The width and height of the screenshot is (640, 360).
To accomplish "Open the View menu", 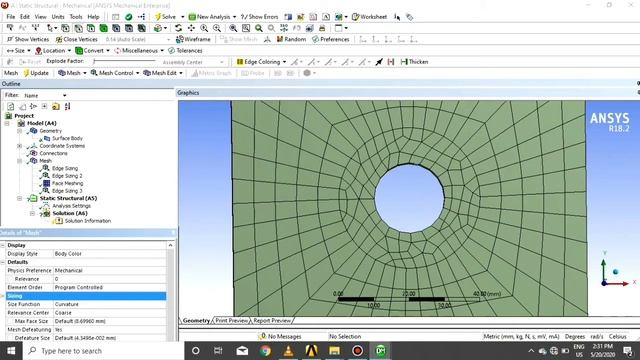I will tap(40, 17).
